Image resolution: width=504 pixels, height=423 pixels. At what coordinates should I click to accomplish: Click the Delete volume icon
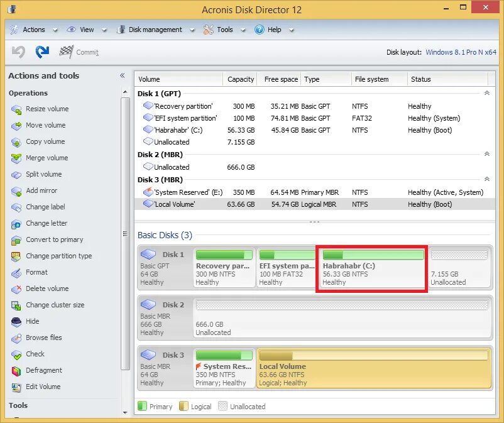[x=16, y=289]
